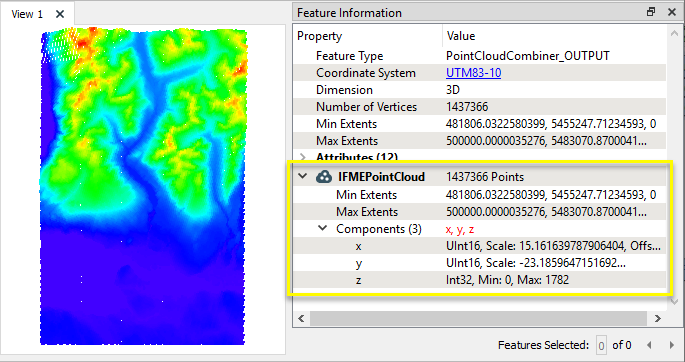Close the View 1 tab
The width and height of the screenshot is (685, 362).
click(x=60, y=14)
